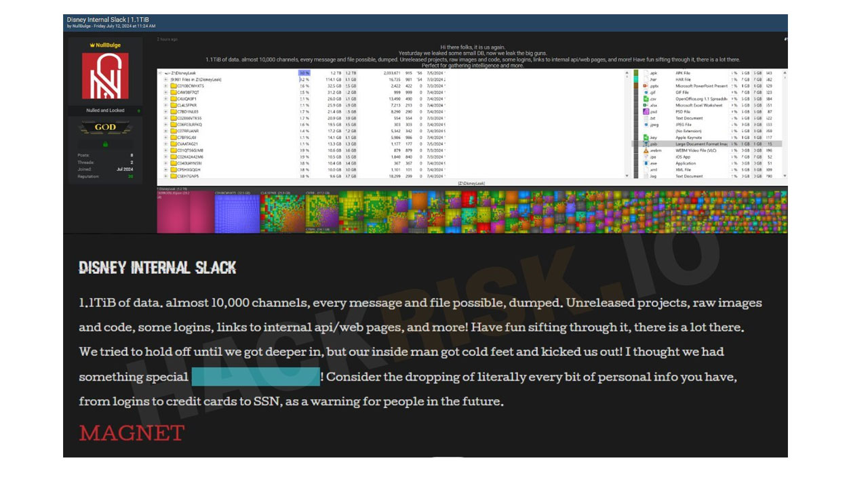This screenshot has width=868, height=488.
Task: Click the '2,033,671' items count cell
Action: (392, 73)
